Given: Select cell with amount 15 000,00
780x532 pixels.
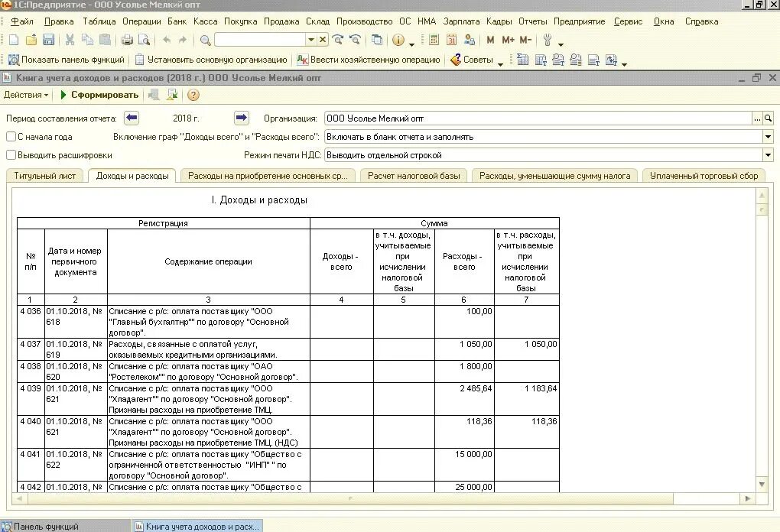Looking at the screenshot, I should click(x=464, y=465).
